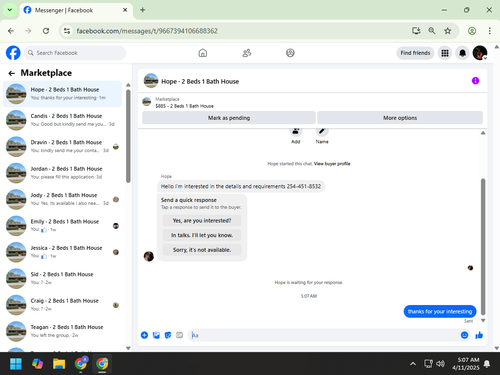Click "thanks for your interesting" message bubble

pyautogui.click(x=440, y=311)
